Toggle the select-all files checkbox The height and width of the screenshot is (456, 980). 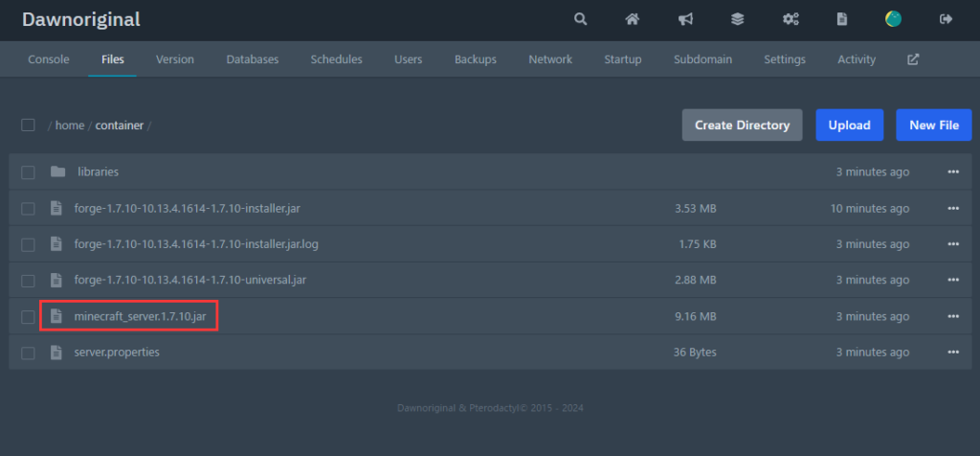coord(28,125)
